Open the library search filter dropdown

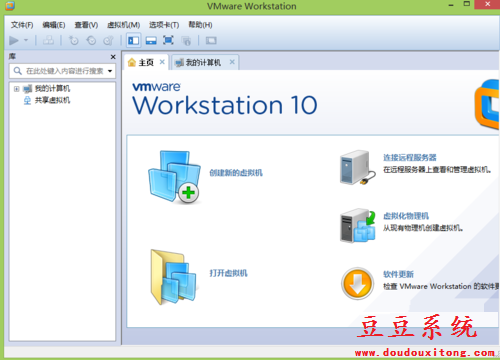coord(110,71)
